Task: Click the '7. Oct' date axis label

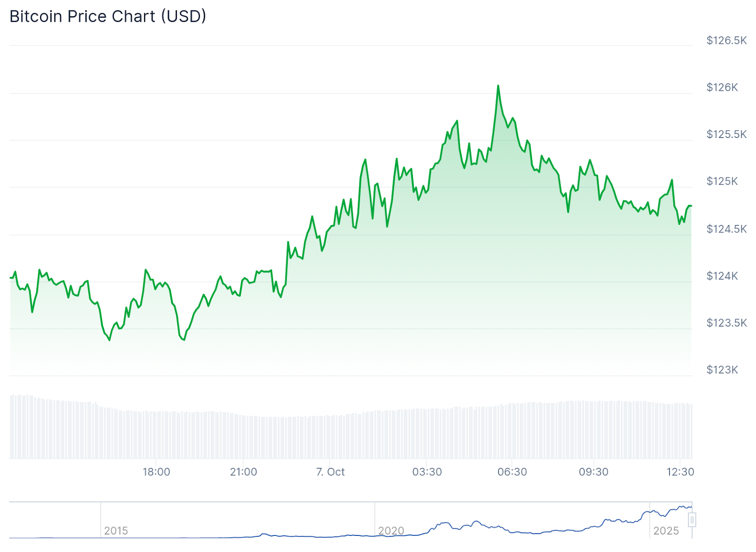Action: [330, 472]
